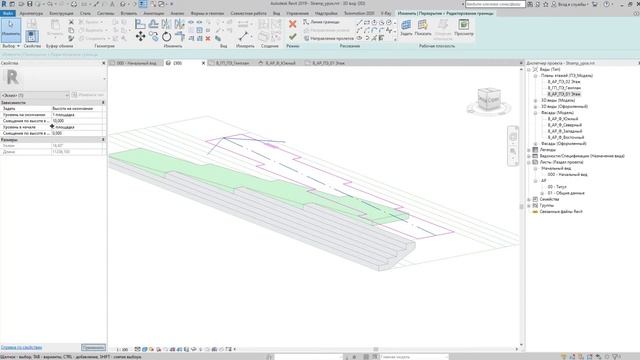Screen dimensions: 640x360
Task: Open the Файл tab
Action: click(x=7, y=13)
